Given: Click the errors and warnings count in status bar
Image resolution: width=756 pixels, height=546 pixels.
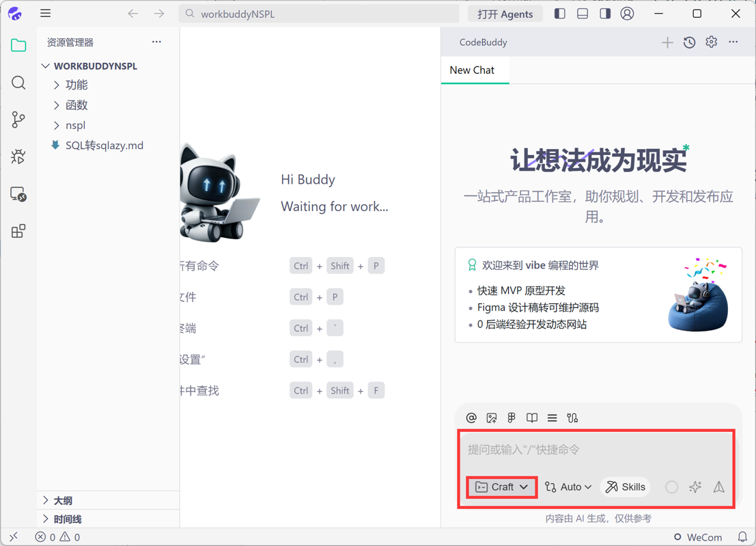Looking at the screenshot, I should pos(57,537).
